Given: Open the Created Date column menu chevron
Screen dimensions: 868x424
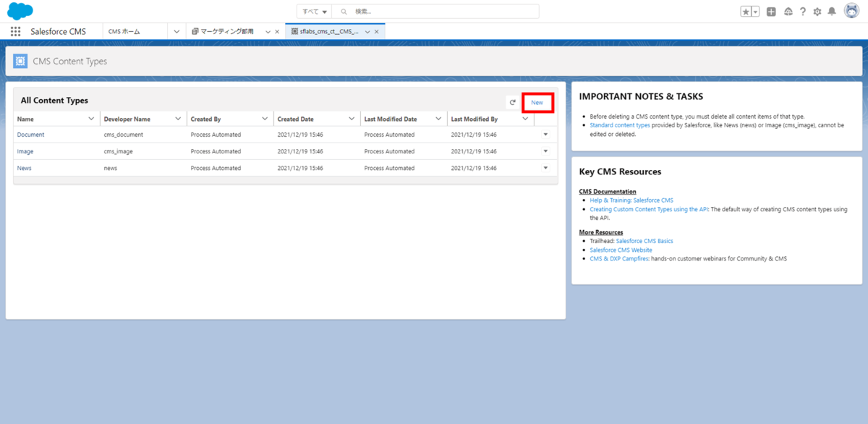Looking at the screenshot, I should point(352,119).
